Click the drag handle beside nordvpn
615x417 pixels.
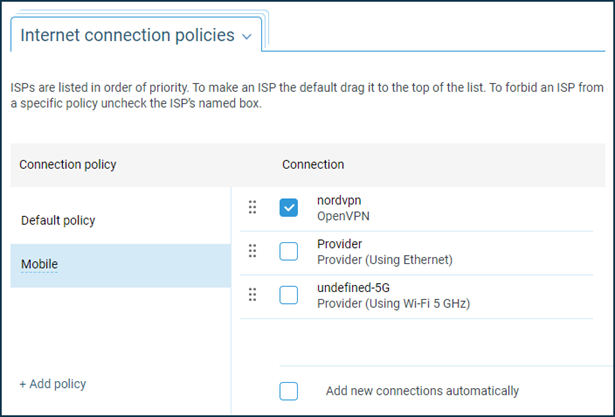[x=253, y=208]
